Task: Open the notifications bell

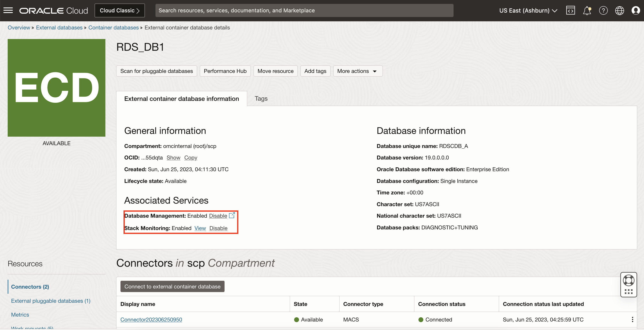Action: tap(587, 10)
